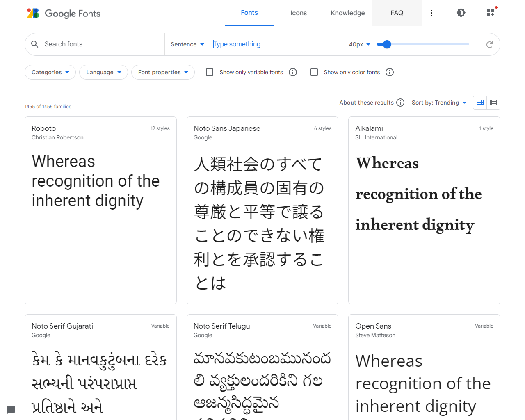525x420 pixels.
Task: Enable Show only color fonts
Action: point(314,72)
